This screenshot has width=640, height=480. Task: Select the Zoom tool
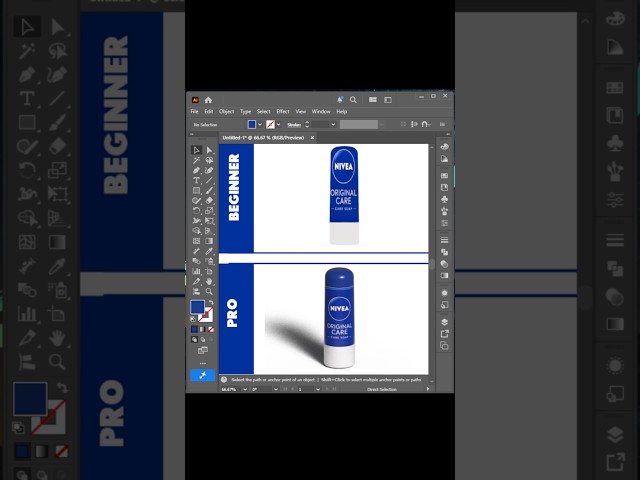coord(209,291)
